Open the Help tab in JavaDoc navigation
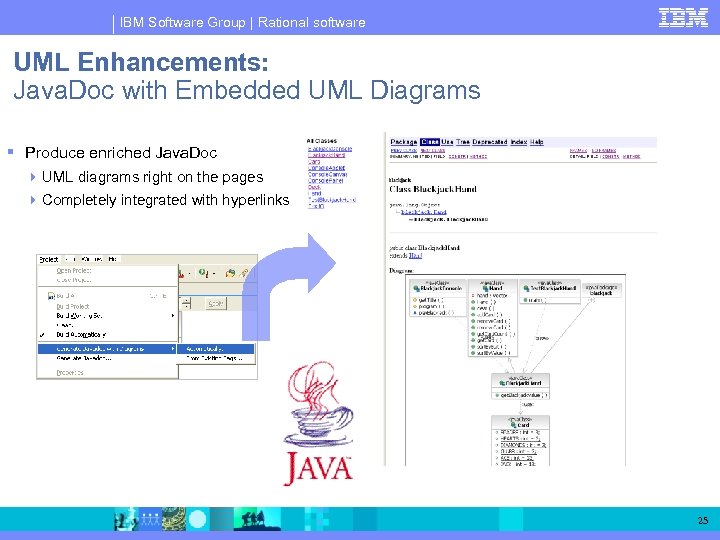The height and width of the screenshot is (540, 720). (536, 142)
